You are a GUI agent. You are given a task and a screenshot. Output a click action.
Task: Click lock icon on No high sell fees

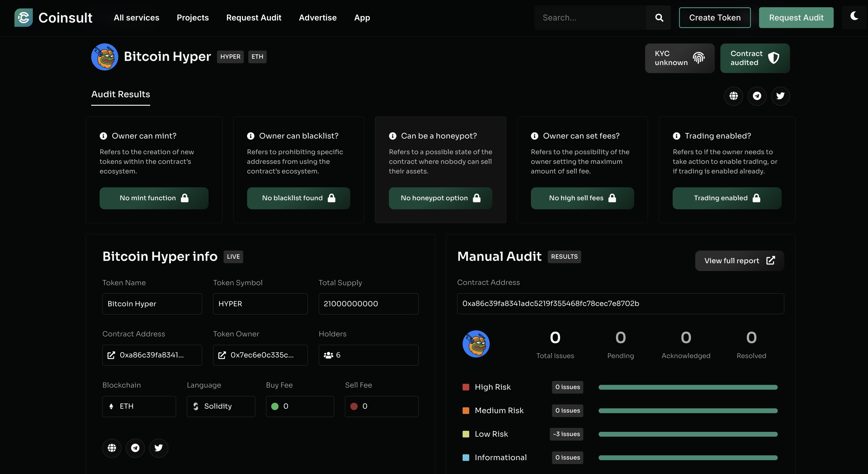[612, 198]
